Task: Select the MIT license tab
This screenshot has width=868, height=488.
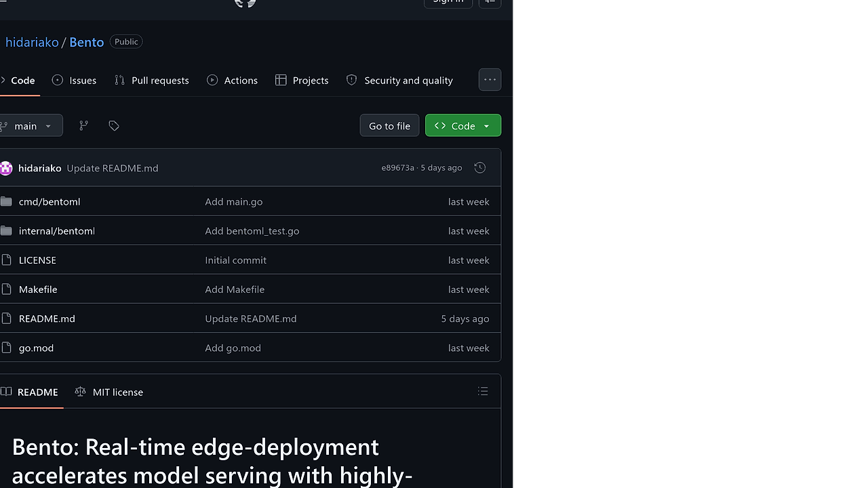Action: pos(109,392)
